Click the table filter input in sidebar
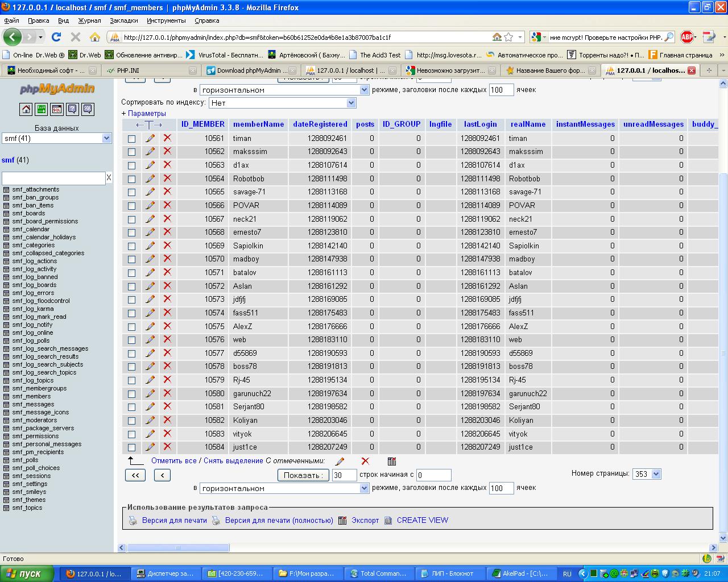Viewport: 728px width, 582px height. pos(53,178)
